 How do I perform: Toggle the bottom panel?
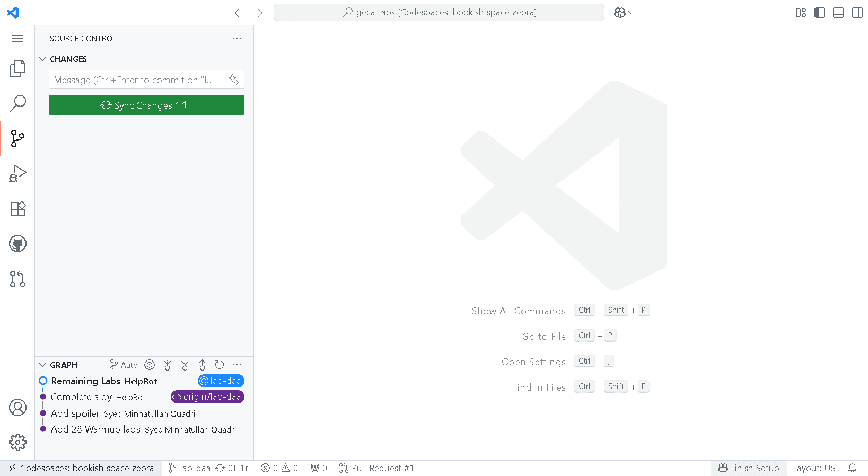pyautogui.click(x=838, y=13)
